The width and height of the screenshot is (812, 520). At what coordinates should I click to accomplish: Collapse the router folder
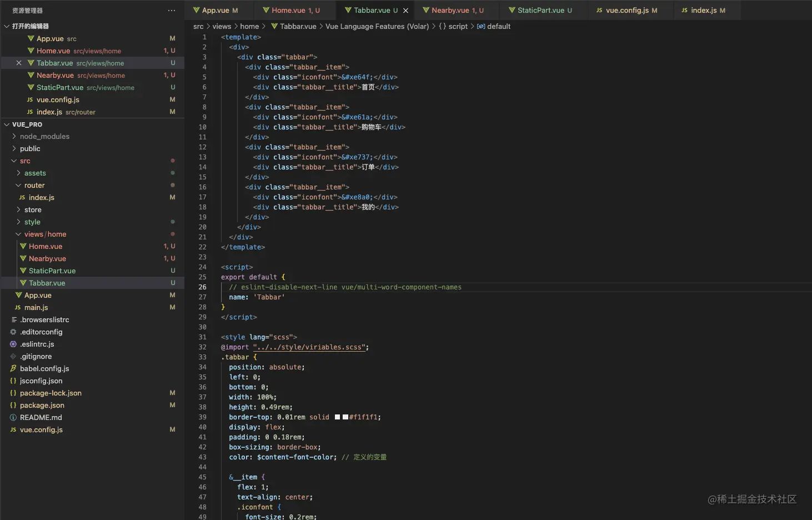[34, 185]
